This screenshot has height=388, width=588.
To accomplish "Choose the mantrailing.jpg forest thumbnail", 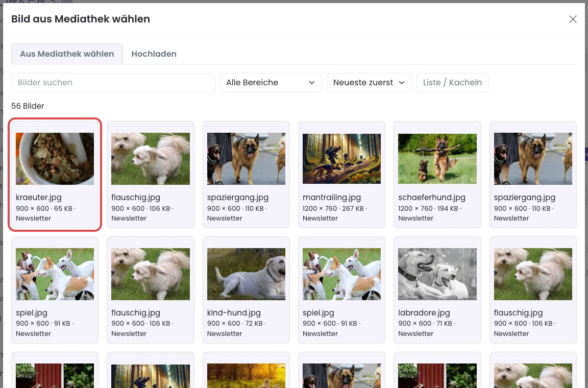I will point(341,158).
